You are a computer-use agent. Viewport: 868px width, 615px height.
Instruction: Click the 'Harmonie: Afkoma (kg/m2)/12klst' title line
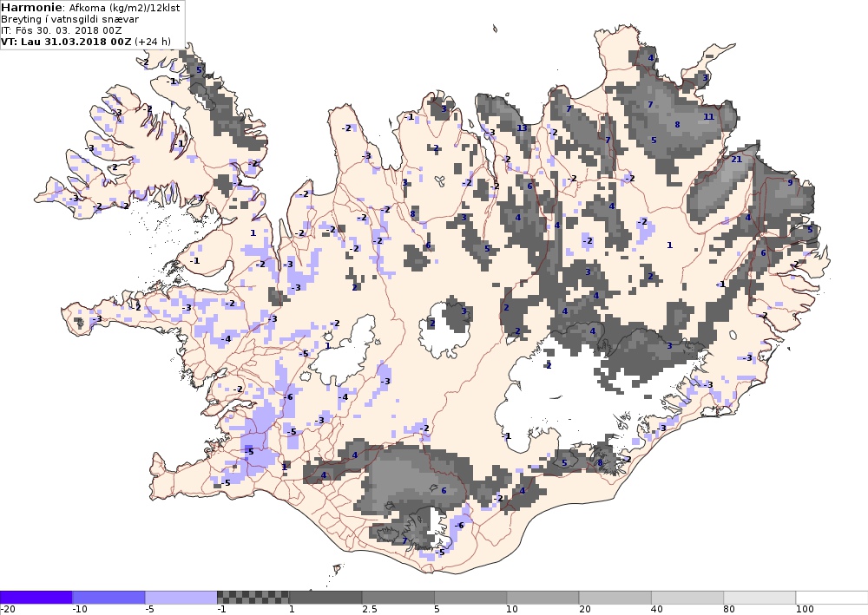91,8
